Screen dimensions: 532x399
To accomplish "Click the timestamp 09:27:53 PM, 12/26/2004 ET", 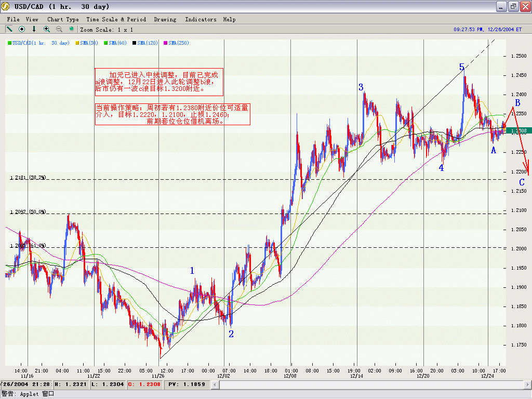I will pyautogui.click(x=487, y=30).
